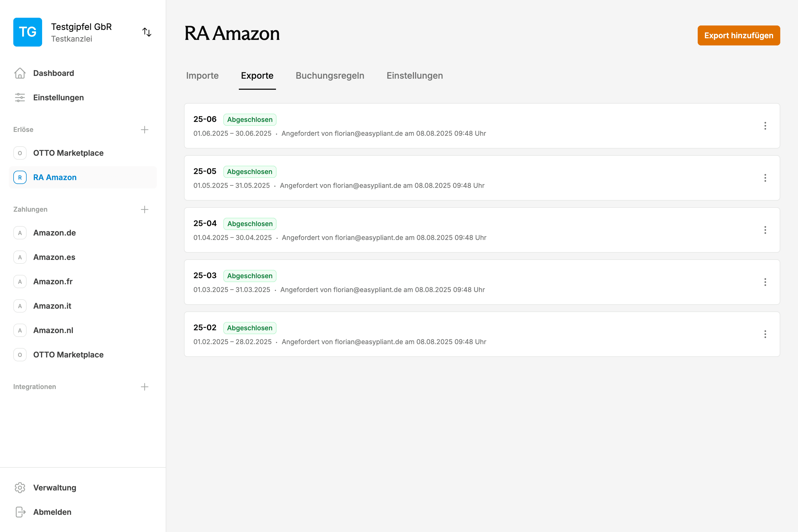Select the OTTO Marketplace 'O' icon under Erlöse
Viewport: 798px width, 532px height.
[x=20, y=153]
